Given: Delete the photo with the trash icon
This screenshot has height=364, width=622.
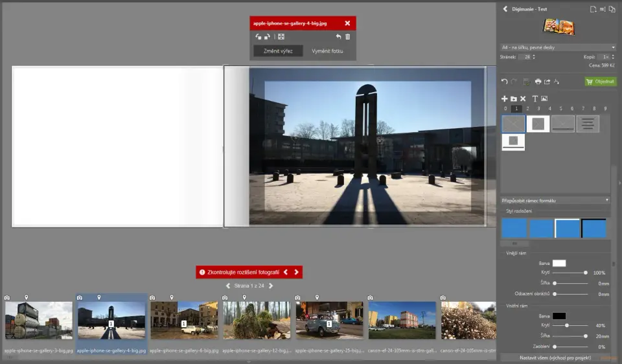Looking at the screenshot, I should pyautogui.click(x=348, y=37).
